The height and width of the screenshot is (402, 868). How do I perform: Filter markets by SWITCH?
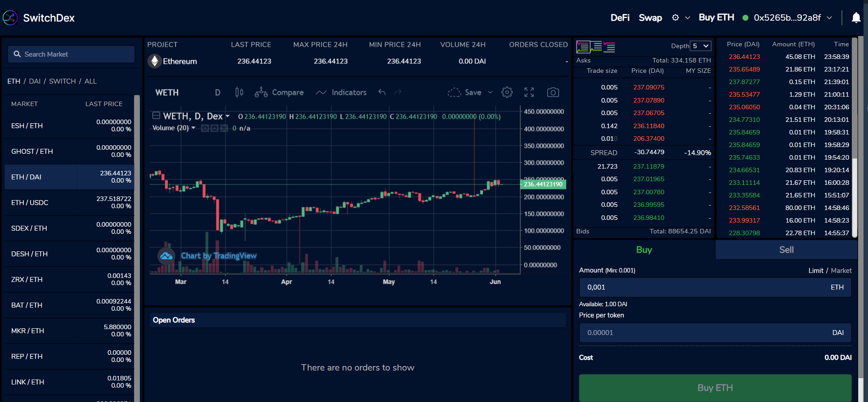pyautogui.click(x=62, y=81)
